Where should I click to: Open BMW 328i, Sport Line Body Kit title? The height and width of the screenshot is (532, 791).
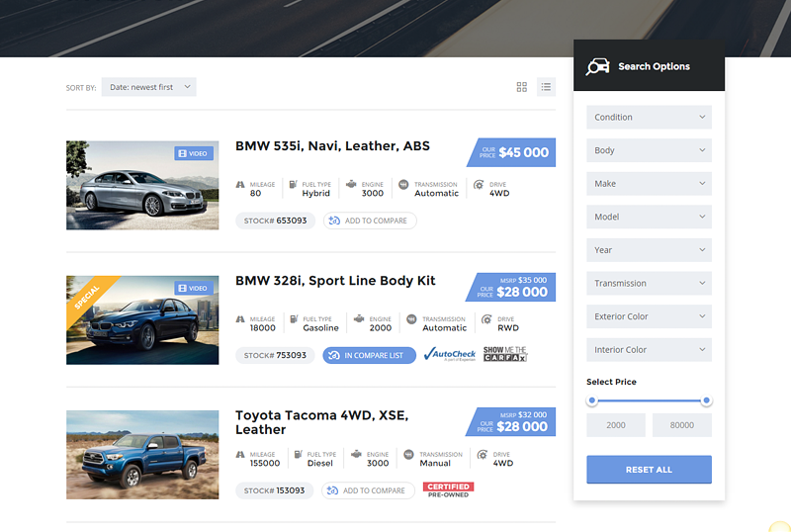(335, 281)
